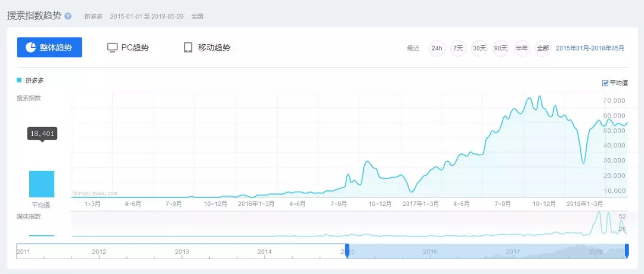The height and width of the screenshot is (274, 644).
Task: Choose the 全部 time range
Action: point(543,48)
